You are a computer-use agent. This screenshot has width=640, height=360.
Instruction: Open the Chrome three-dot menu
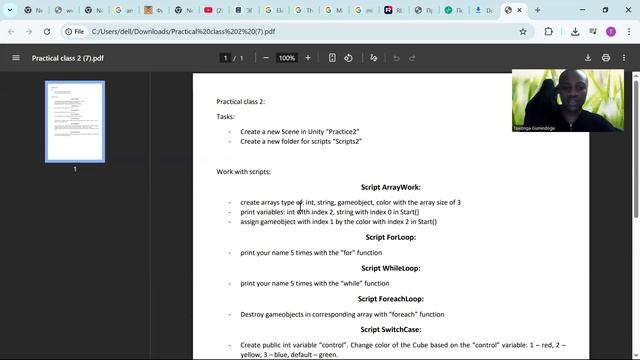[629, 31]
